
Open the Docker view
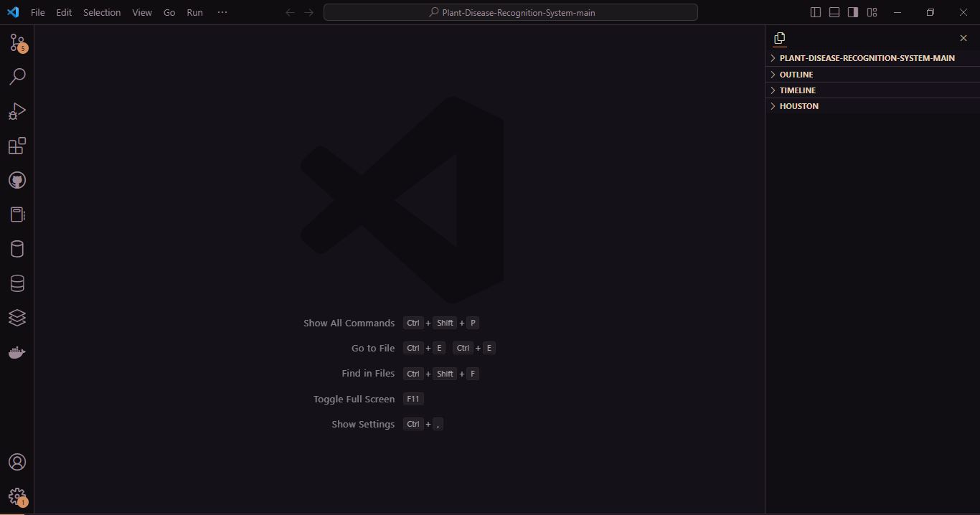pyautogui.click(x=17, y=352)
